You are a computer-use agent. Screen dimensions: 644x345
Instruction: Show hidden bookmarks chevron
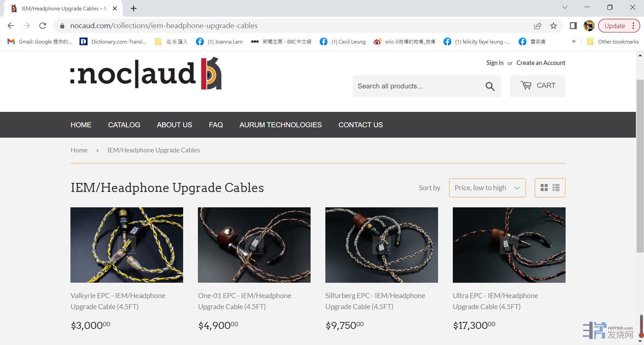[574, 41]
